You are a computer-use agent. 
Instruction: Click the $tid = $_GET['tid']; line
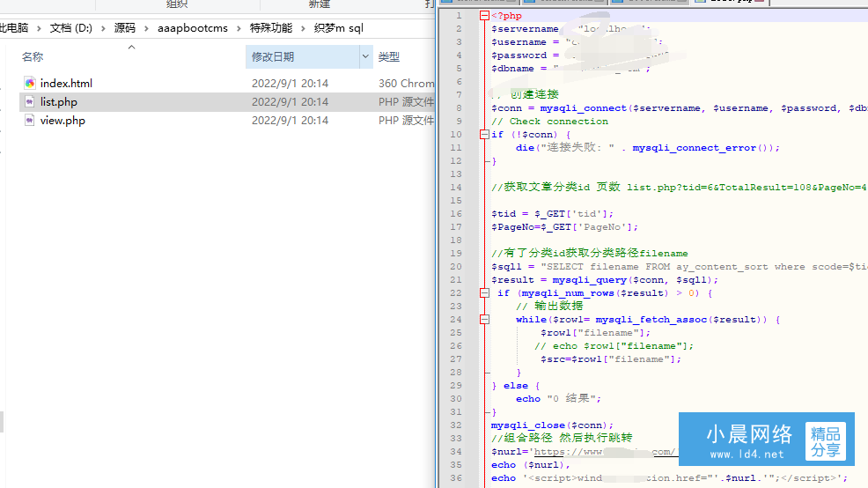pyautogui.click(x=553, y=214)
